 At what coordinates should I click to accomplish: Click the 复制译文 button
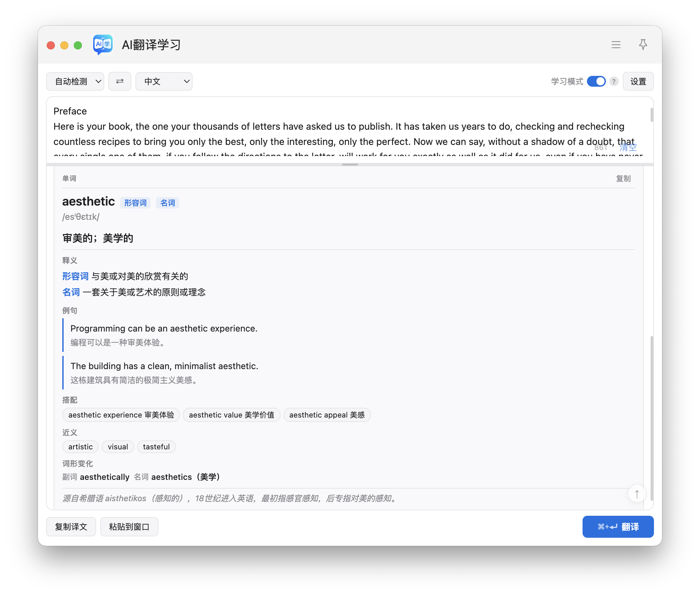pyautogui.click(x=71, y=527)
